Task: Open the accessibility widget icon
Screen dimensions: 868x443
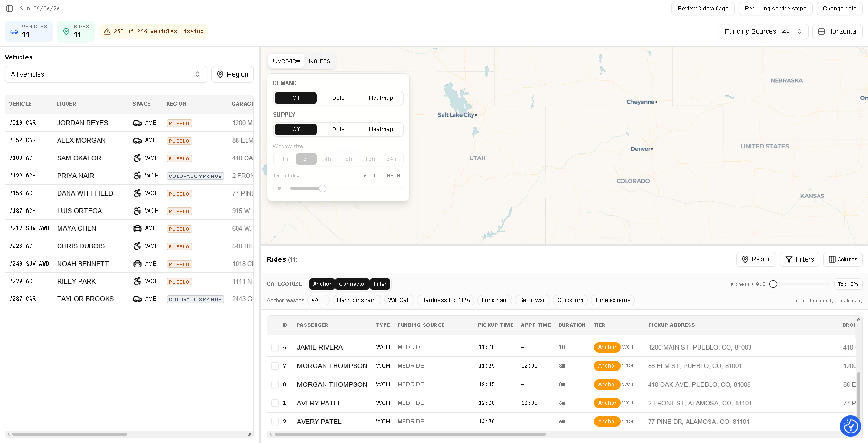Action: (x=850, y=426)
